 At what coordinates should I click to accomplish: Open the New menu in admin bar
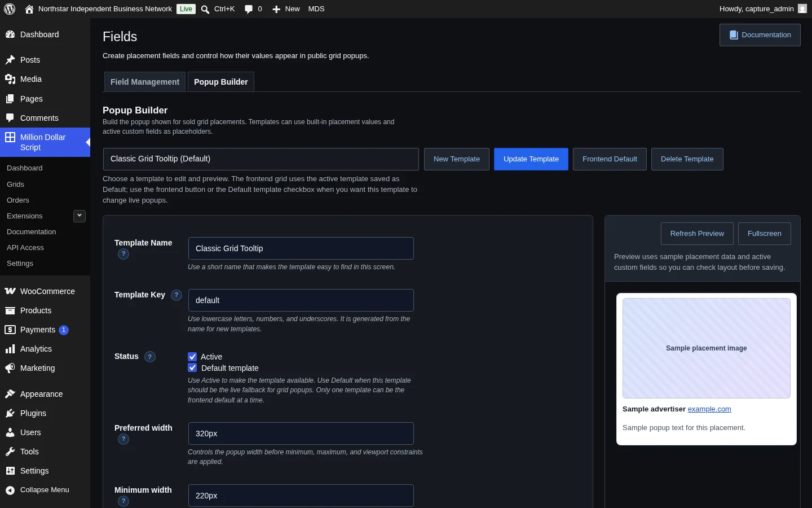tap(286, 9)
